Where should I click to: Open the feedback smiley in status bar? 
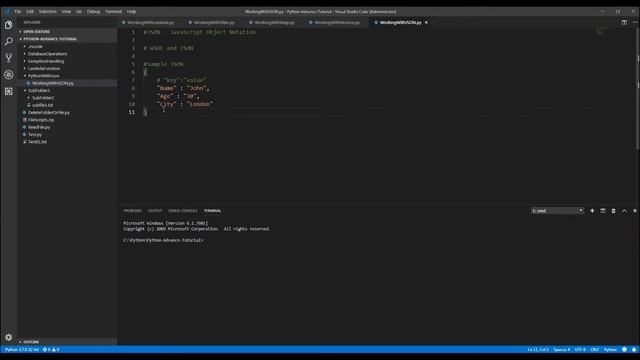click(624, 349)
